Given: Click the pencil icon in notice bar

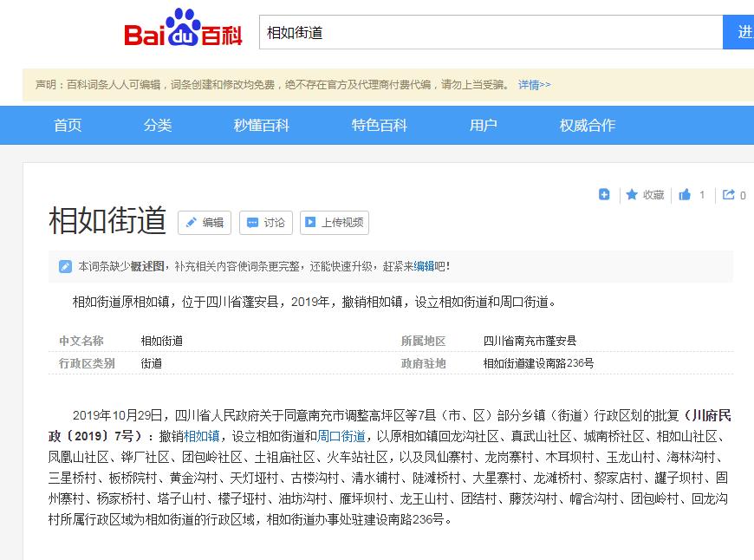Looking at the screenshot, I should tap(65, 266).
